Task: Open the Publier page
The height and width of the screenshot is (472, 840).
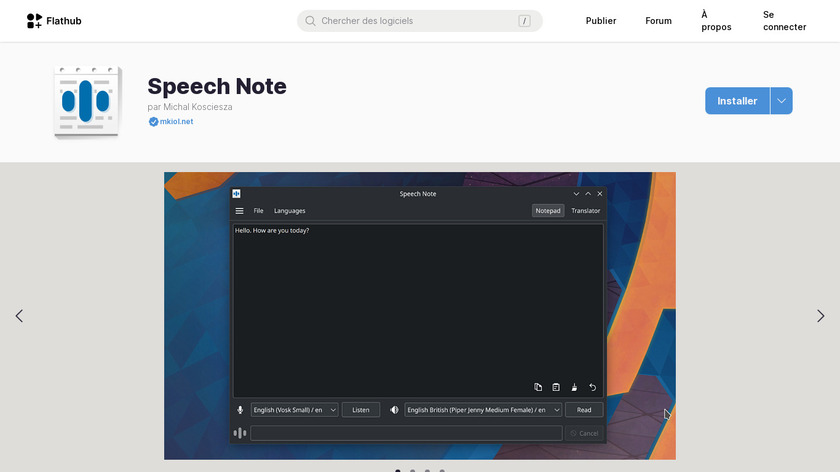Action: pyautogui.click(x=601, y=21)
